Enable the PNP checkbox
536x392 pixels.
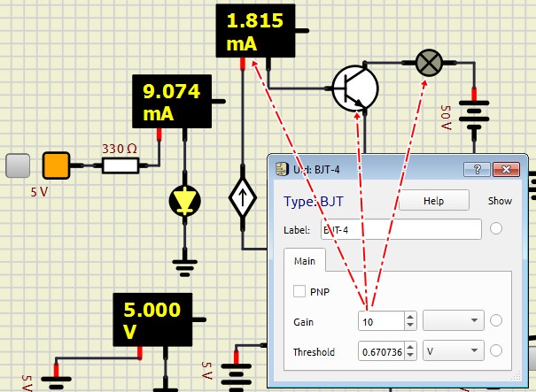[300, 291]
